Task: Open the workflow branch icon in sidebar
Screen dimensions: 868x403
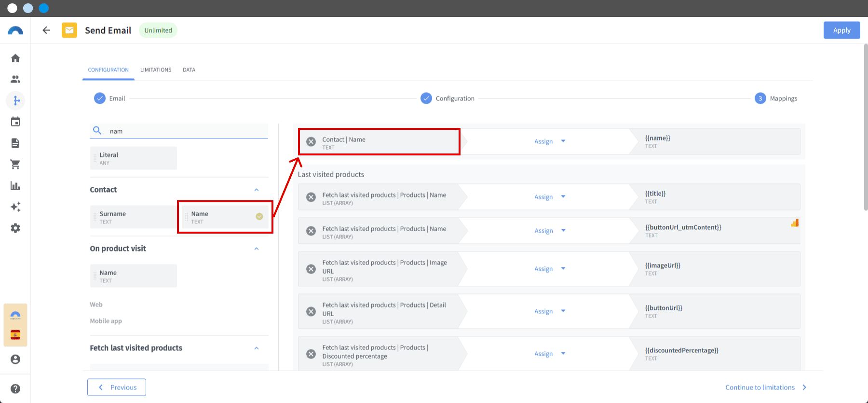Action: click(16, 100)
